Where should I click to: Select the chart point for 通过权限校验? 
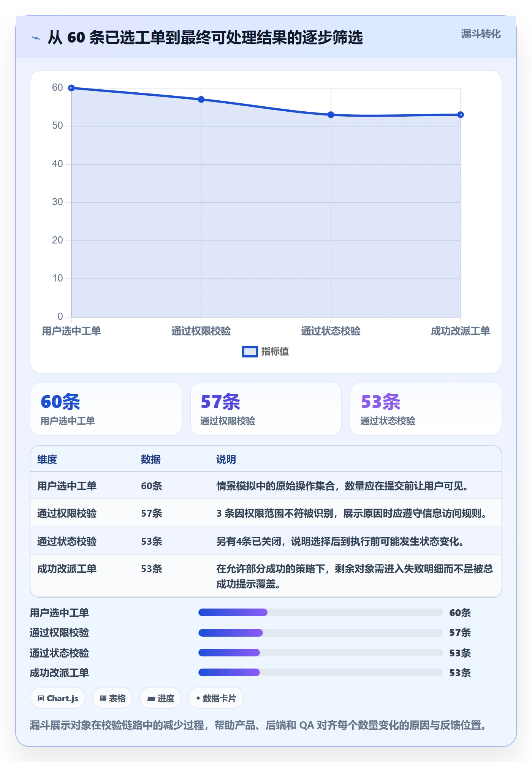(x=201, y=100)
